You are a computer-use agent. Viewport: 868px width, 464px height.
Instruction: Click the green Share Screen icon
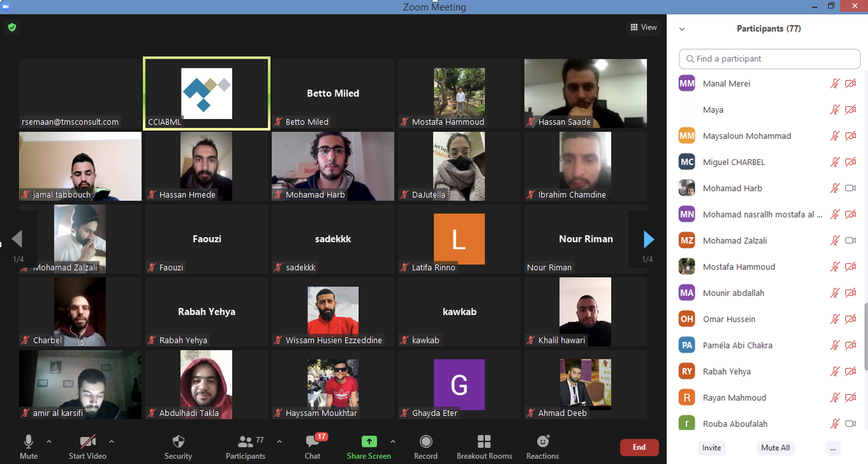[369, 442]
